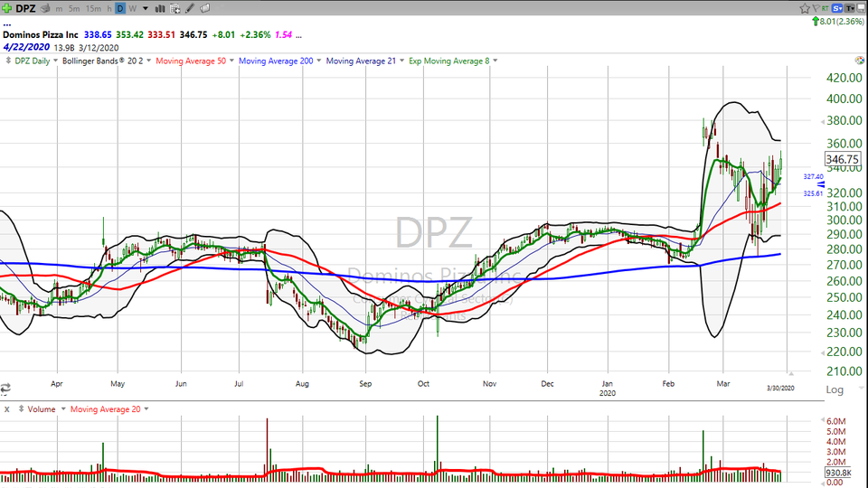Expand the Volume indicator dropdown arrow
This screenshot has height=488, width=868.
point(63,409)
